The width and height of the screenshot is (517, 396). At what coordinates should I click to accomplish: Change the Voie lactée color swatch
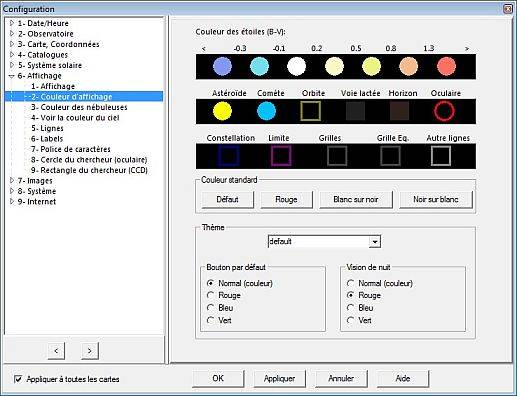[x=355, y=111]
